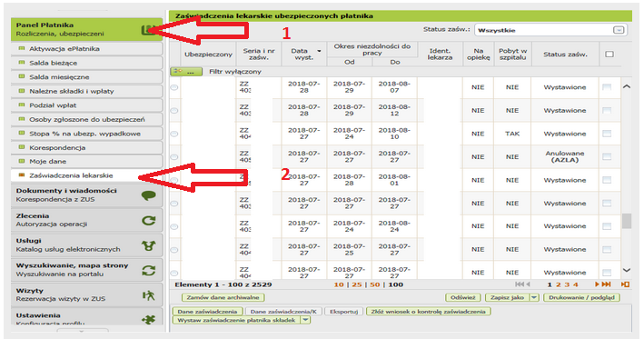Image resolution: width=644 pixels, height=339 pixels.
Task: Expand the arrow next to Wystaw zaświadczenie płatnika składek
Action: click(305, 320)
